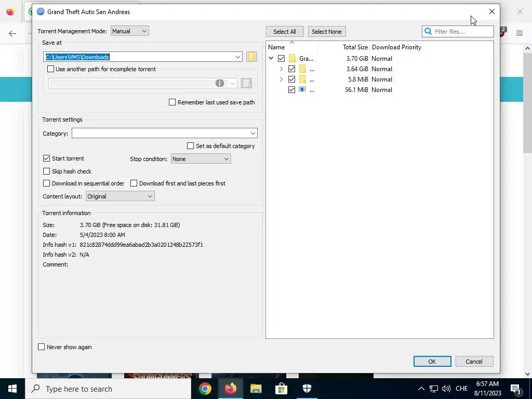The height and width of the screenshot is (399, 532).
Task: Uncheck the Start torrent checkbox
Action: [46, 158]
